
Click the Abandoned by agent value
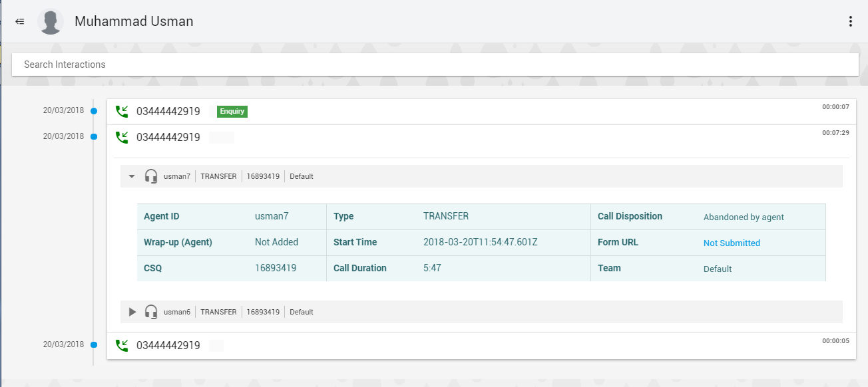(x=744, y=217)
